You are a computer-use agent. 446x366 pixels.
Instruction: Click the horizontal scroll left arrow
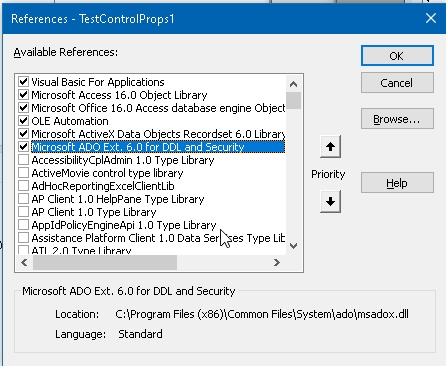coord(24,263)
